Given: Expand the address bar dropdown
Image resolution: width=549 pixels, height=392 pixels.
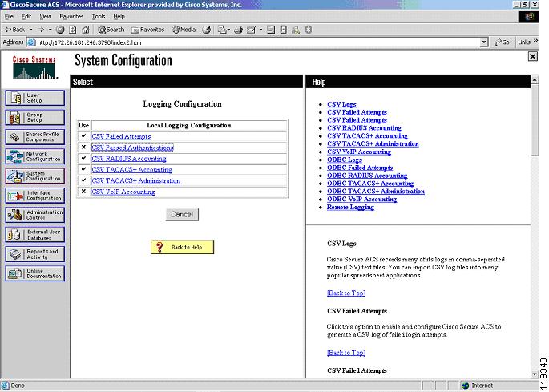Looking at the screenshot, I should pyautogui.click(x=484, y=42).
